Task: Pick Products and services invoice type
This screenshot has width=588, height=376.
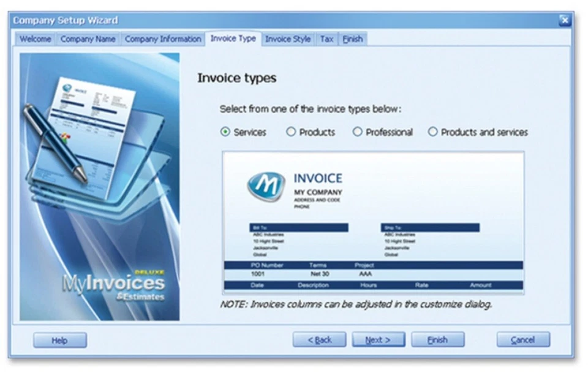Action: [433, 132]
